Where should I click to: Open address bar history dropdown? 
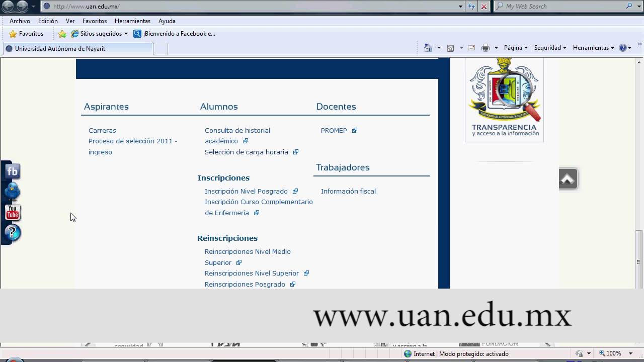coord(460,6)
